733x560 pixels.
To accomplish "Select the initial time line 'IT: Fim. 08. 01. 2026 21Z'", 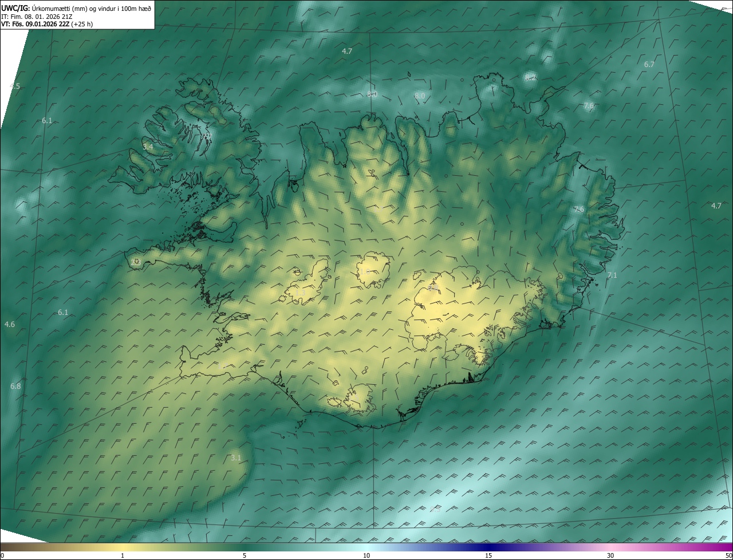I will coord(37,16).
